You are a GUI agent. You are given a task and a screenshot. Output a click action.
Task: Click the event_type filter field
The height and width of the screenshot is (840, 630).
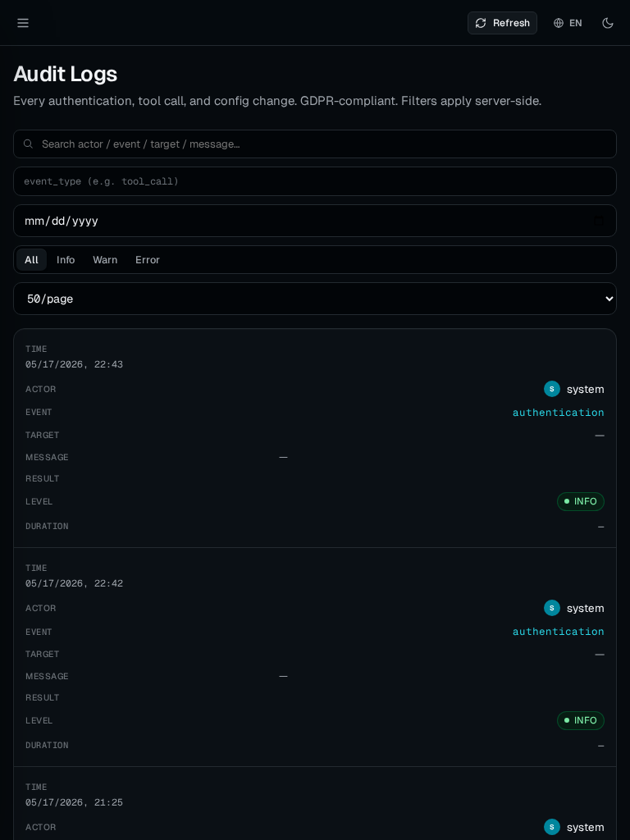point(315,181)
